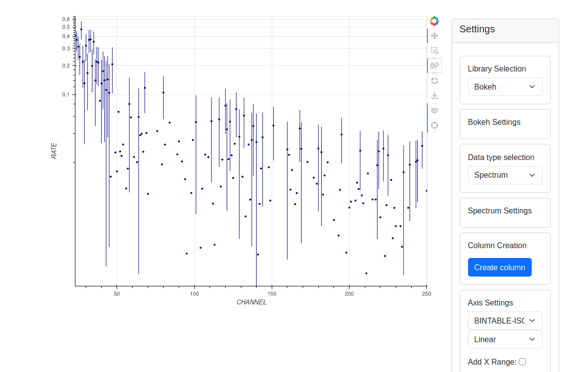Click the Add X Range label text

coord(492,362)
